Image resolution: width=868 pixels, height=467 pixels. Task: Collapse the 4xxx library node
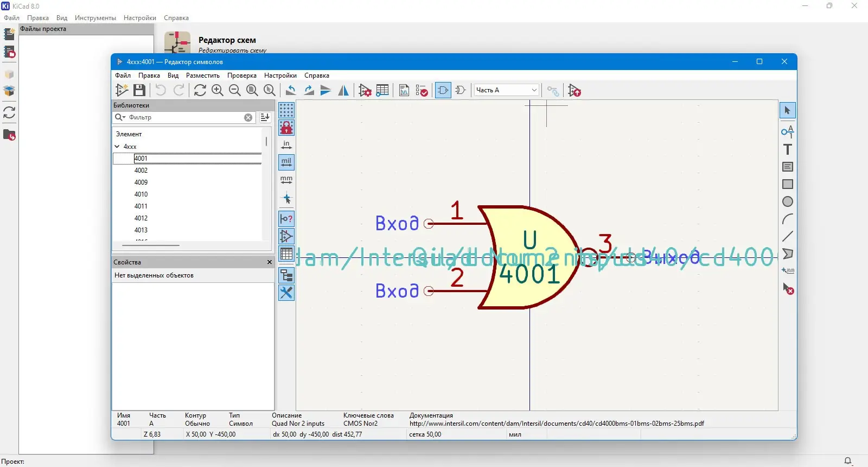point(117,147)
